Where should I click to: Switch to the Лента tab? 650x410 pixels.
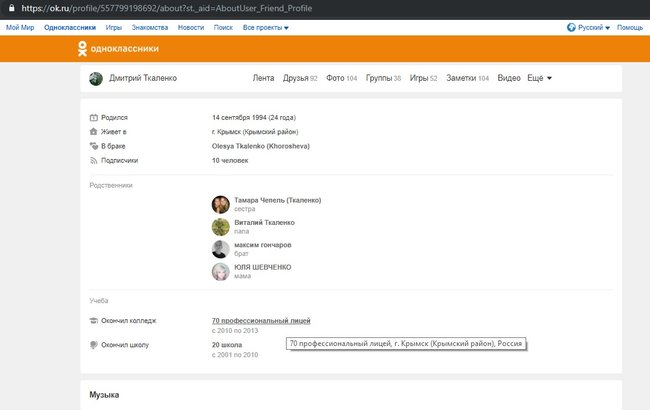click(x=263, y=78)
